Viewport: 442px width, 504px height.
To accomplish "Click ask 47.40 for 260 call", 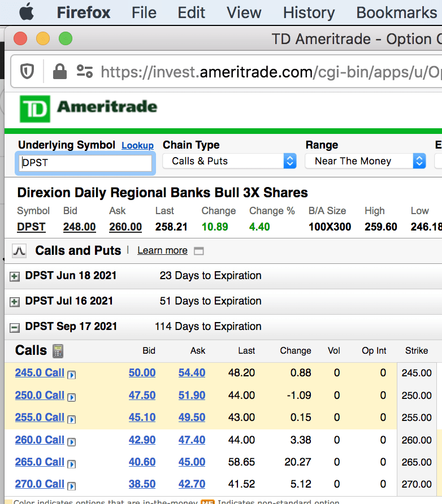I will tap(192, 440).
